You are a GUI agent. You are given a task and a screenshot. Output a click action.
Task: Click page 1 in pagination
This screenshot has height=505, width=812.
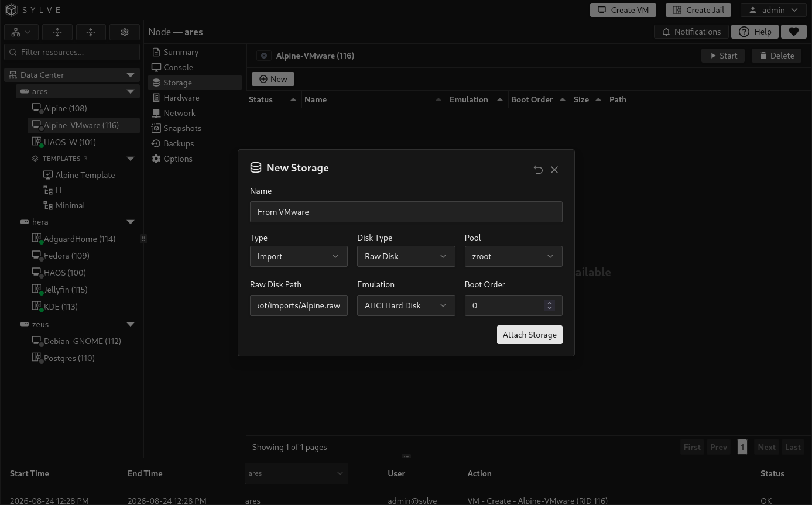pyautogui.click(x=742, y=447)
